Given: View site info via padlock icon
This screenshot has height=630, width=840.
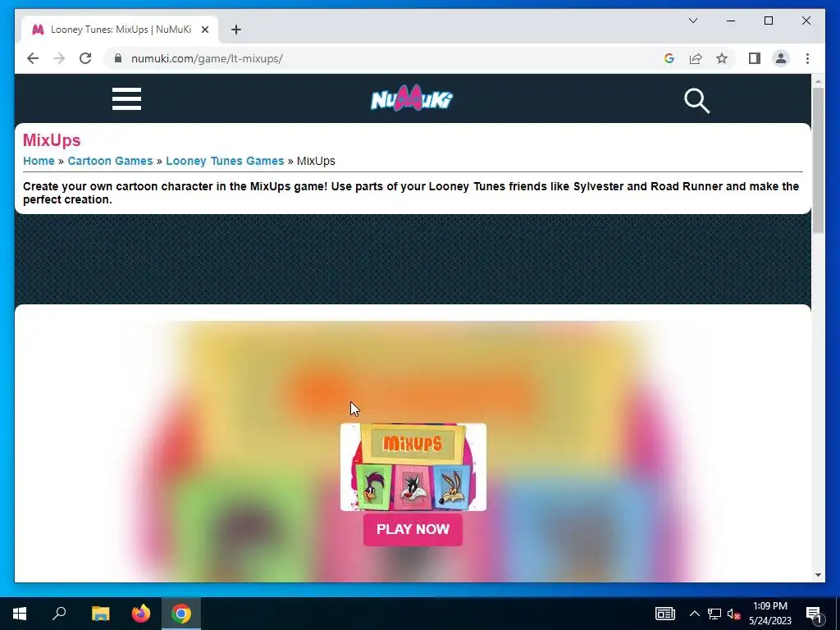Looking at the screenshot, I should click(x=118, y=58).
